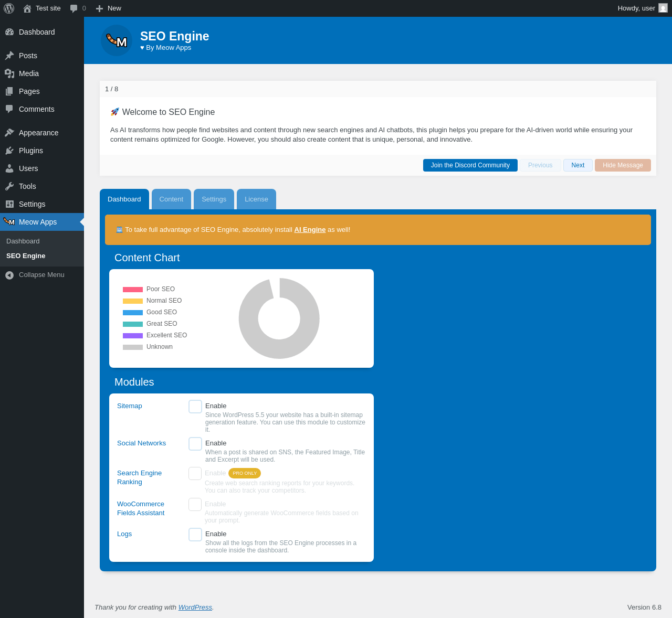Click Join the Discord Community button
Screen dimensions: 672x618
(470, 165)
